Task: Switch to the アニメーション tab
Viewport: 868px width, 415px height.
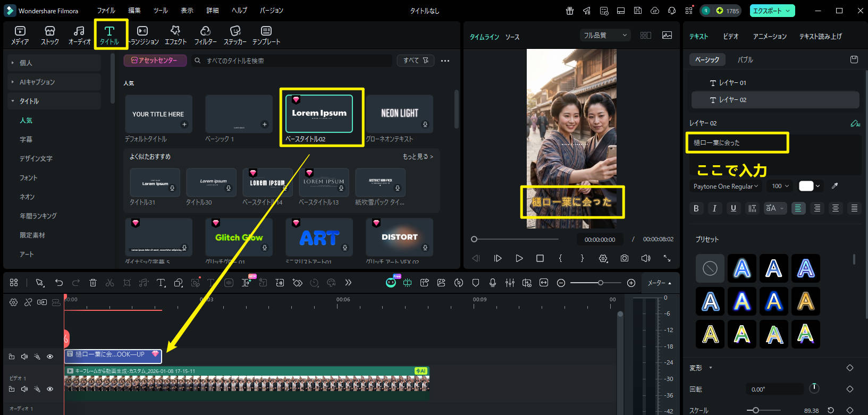Action: point(770,36)
